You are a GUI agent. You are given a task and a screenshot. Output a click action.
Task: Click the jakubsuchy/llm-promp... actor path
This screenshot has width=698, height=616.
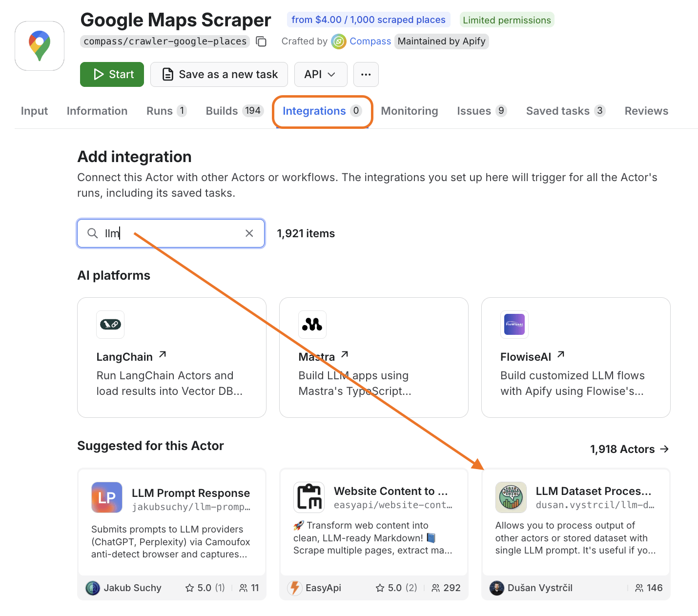[191, 507]
